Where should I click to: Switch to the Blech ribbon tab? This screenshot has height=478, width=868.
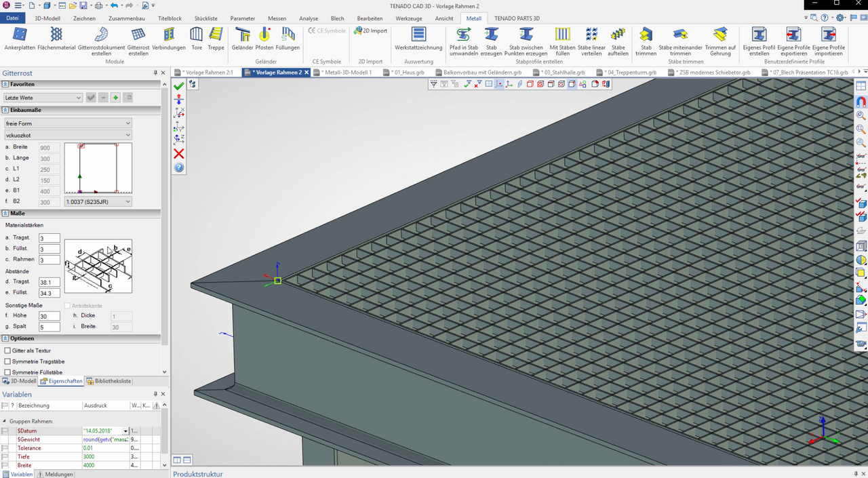tap(337, 18)
